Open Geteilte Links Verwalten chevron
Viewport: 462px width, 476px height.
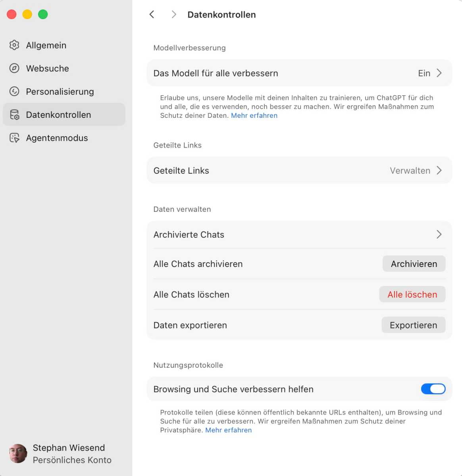pos(439,171)
